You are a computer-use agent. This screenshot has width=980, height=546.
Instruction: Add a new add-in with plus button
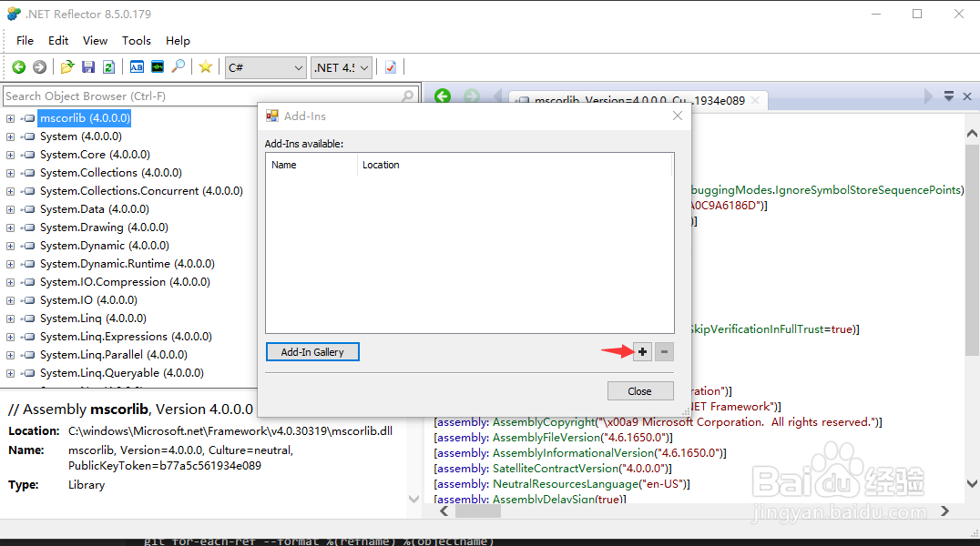(642, 351)
